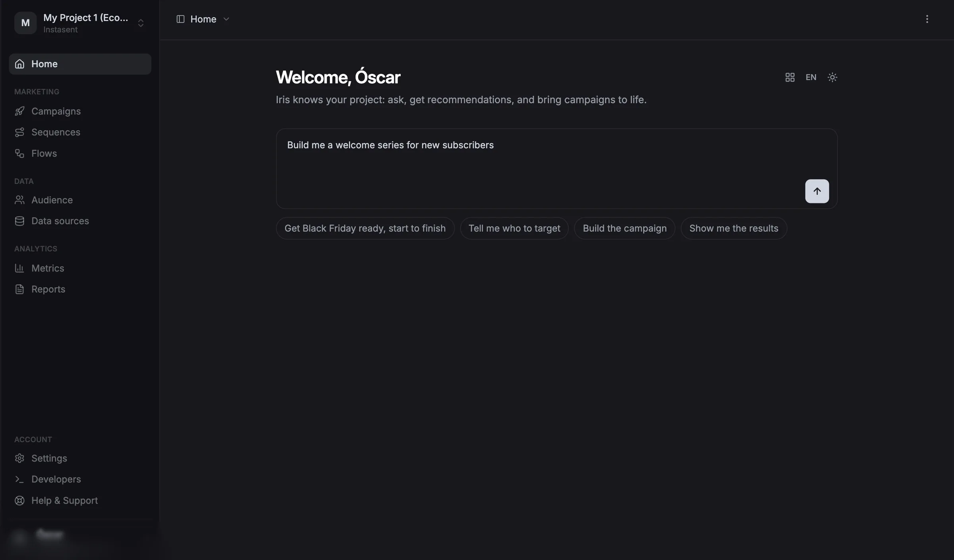Expand the Home breadcrumb dropdown chevron
The image size is (954, 560).
coord(226,19)
